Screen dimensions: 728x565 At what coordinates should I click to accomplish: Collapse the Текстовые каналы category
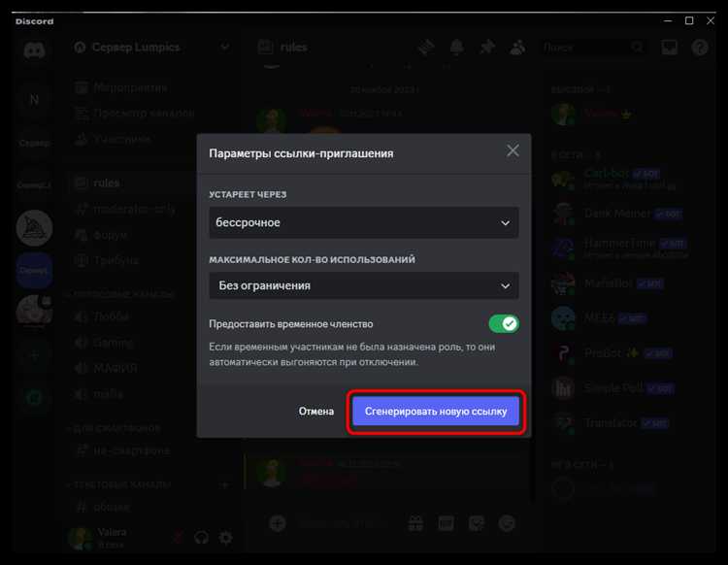pos(118,484)
